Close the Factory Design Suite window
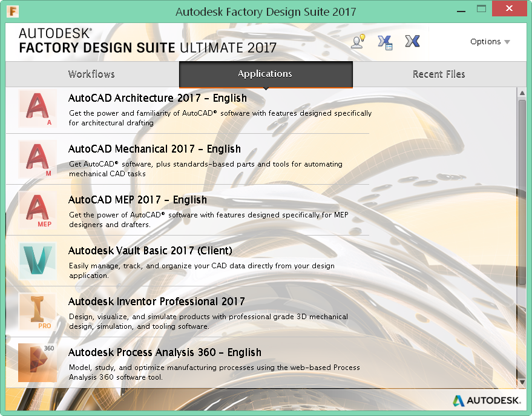The width and height of the screenshot is (532, 416). point(509,8)
